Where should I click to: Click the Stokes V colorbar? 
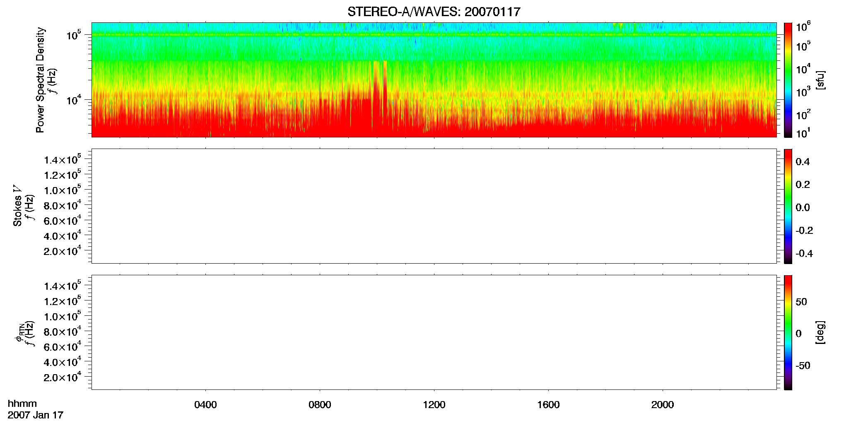pos(788,206)
